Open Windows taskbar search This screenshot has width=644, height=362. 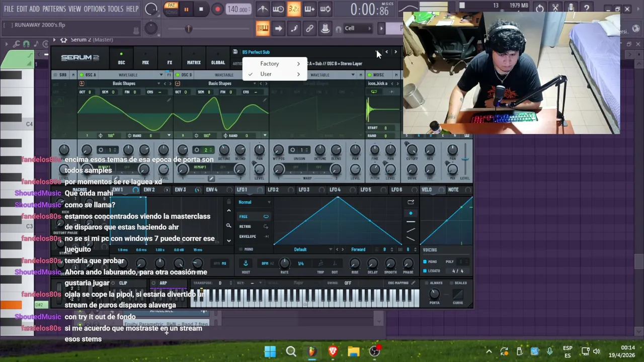[x=291, y=351]
